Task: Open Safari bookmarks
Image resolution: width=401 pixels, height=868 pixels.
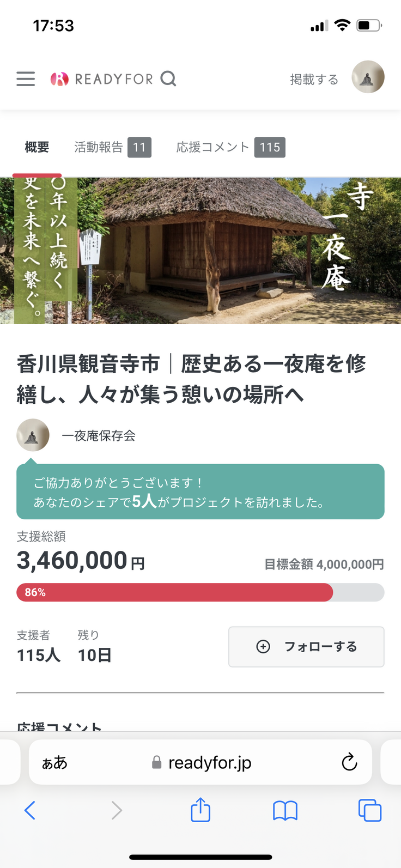Action: click(x=285, y=810)
